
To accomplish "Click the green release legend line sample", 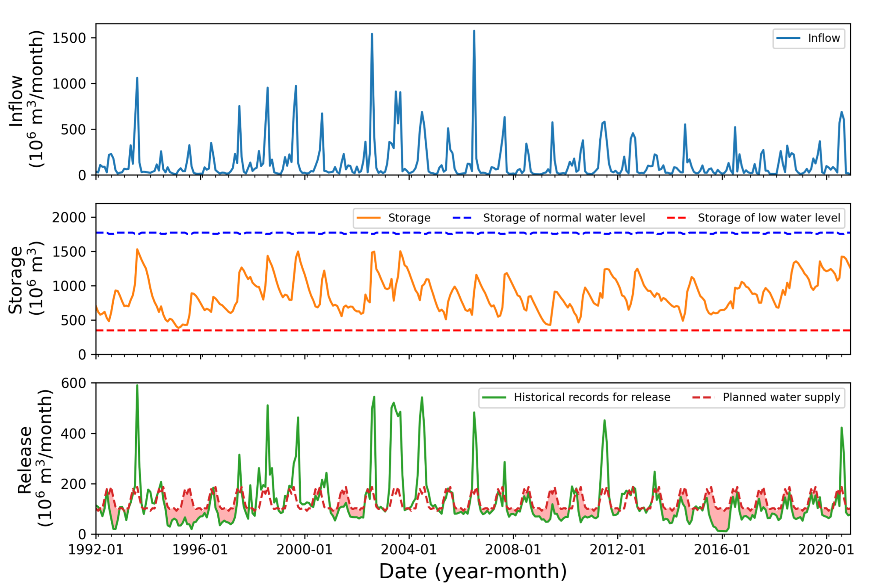I will coord(494,397).
